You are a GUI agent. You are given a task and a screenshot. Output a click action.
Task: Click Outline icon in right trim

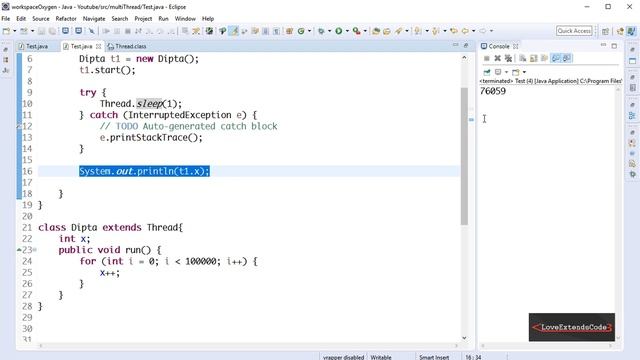coord(632,116)
